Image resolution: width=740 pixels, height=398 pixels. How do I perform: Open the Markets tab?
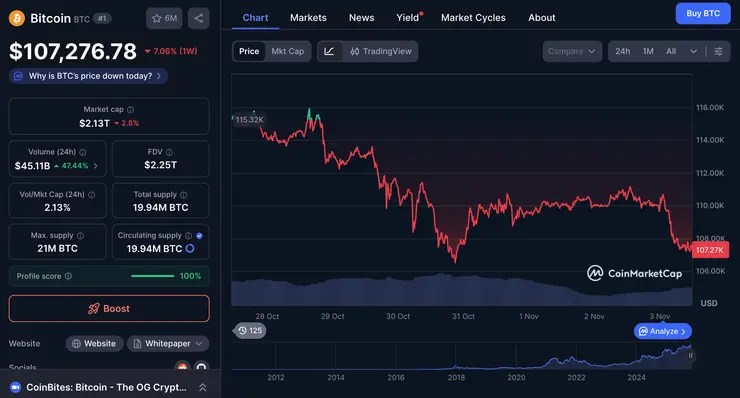[308, 18]
